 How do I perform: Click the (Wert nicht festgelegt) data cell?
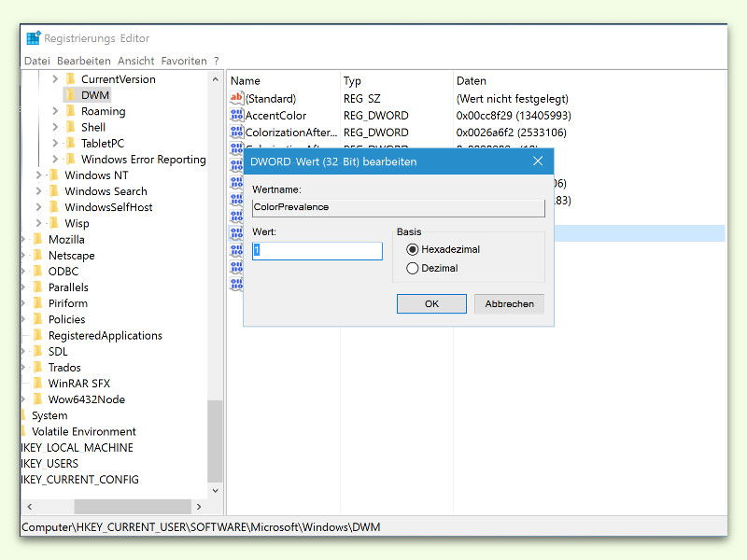512,98
